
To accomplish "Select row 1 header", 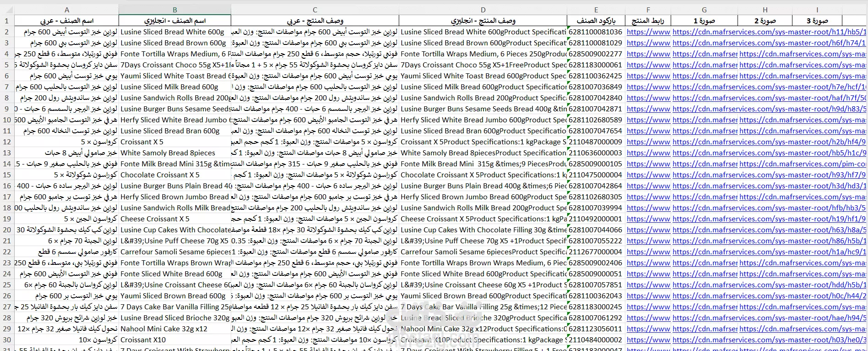I will coord(7,21).
